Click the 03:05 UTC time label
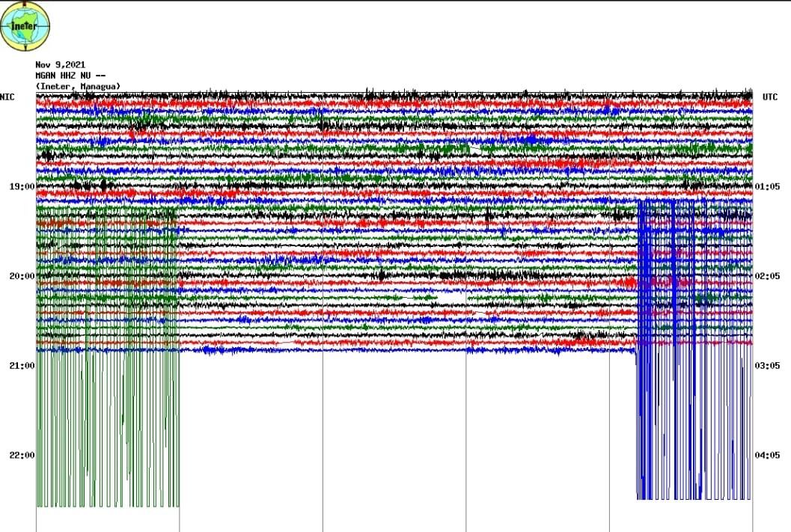Image resolution: width=791 pixels, height=532 pixels. tap(767, 366)
